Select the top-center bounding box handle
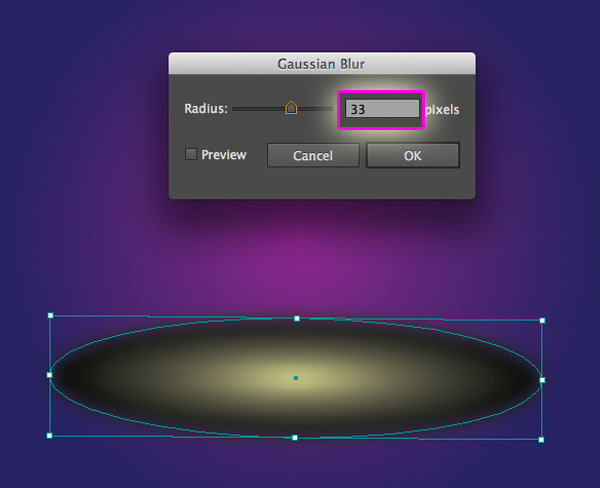This screenshot has width=600, height=488. click(x=296, y=318)
